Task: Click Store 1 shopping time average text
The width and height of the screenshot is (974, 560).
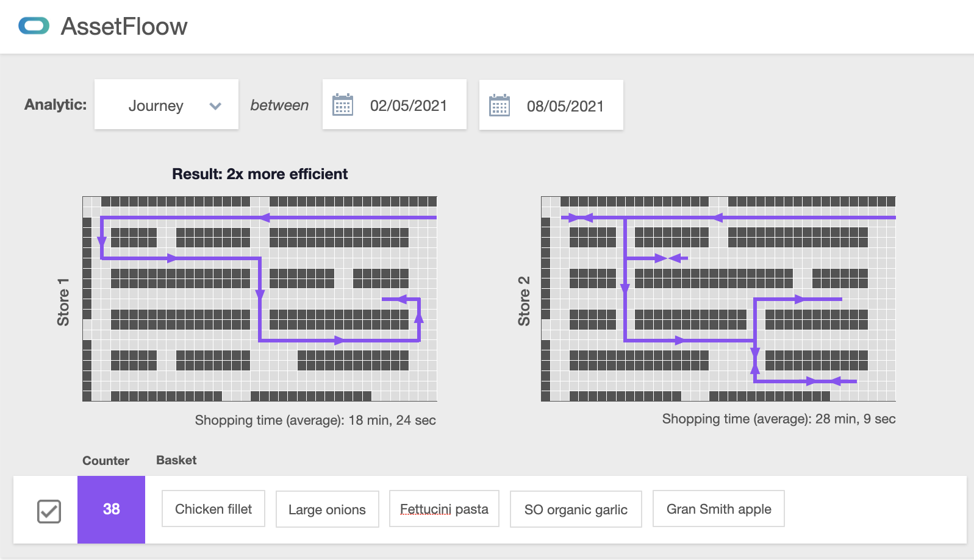Action: point(315,420)
